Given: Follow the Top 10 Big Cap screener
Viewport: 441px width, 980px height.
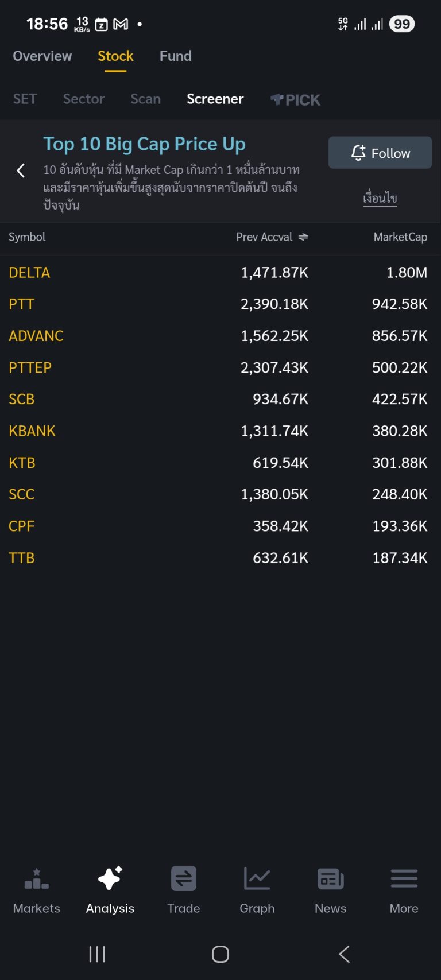Looking at the screenshot, I should (380, 153).
